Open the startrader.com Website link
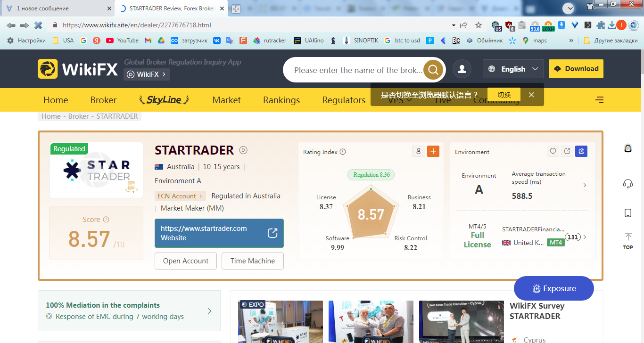Screen dimensions: 644x343 (x=219, y=233)
